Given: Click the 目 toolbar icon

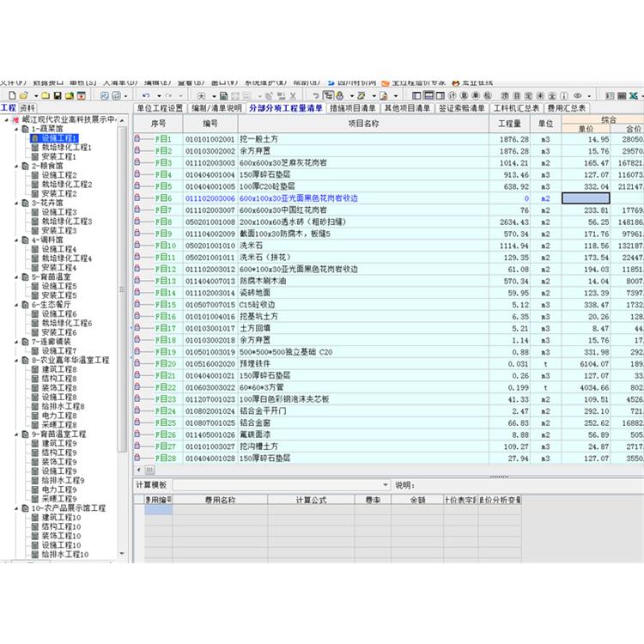Looking at the screenshot, I should (x=517, y=95).
